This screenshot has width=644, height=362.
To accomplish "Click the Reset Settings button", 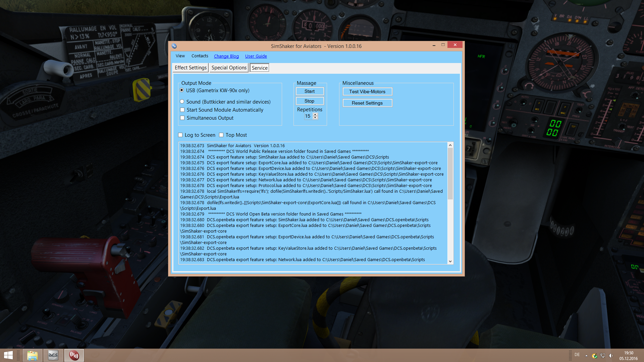I will [x=367, y=103].
